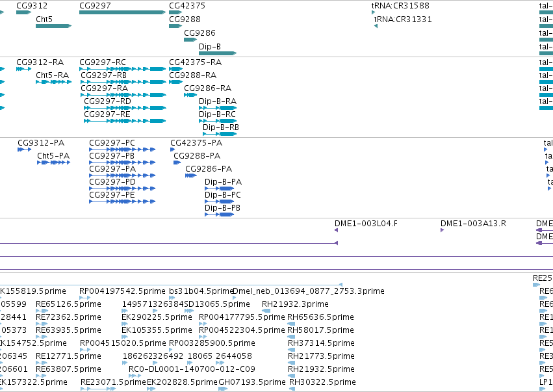
Task: Select tRNA:CR31331 feature arrow
Action: point(376,26)
